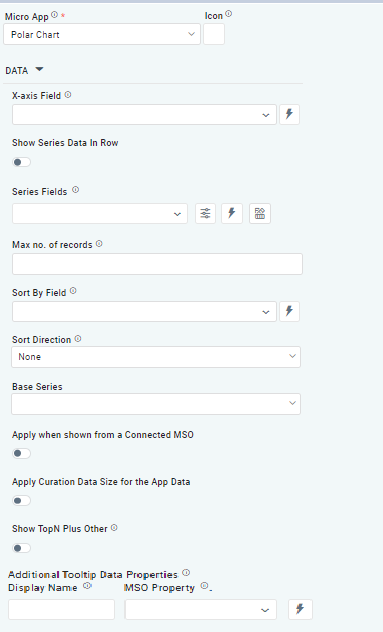Click the empty Icon picker box

coord(214,34)
